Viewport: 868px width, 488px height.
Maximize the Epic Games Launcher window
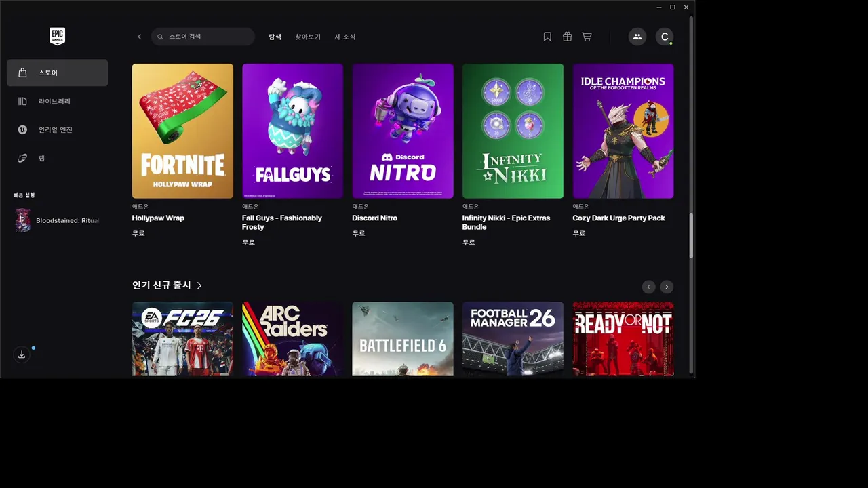pyautogui.click(x=673, y=7)
